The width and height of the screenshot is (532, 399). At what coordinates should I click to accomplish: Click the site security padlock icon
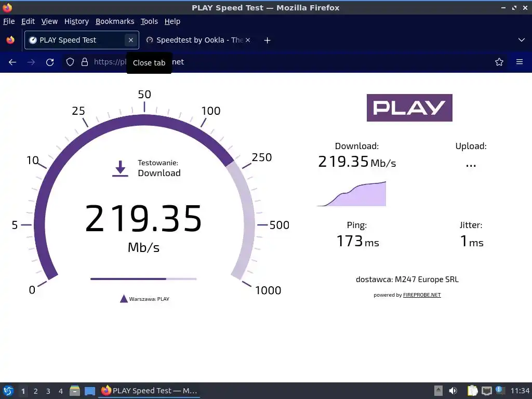pyautogui.click(x=85, y=62)
